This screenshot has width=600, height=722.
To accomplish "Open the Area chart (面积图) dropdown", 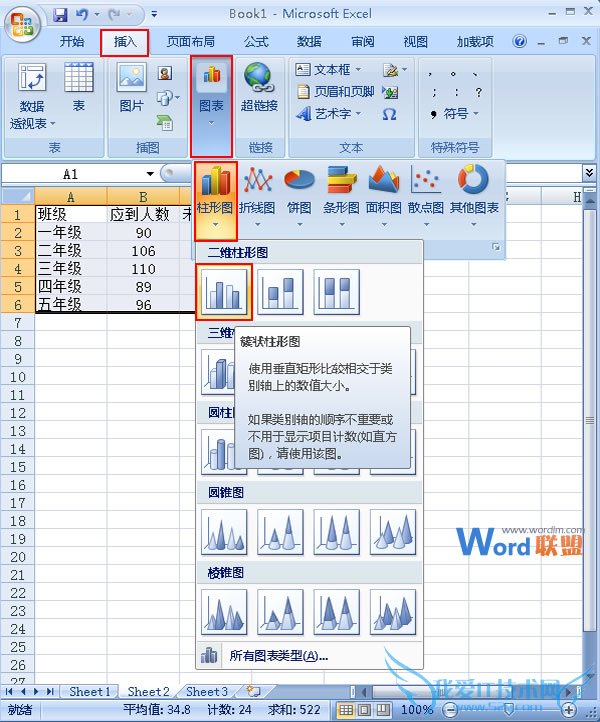I will coord(384,198).
